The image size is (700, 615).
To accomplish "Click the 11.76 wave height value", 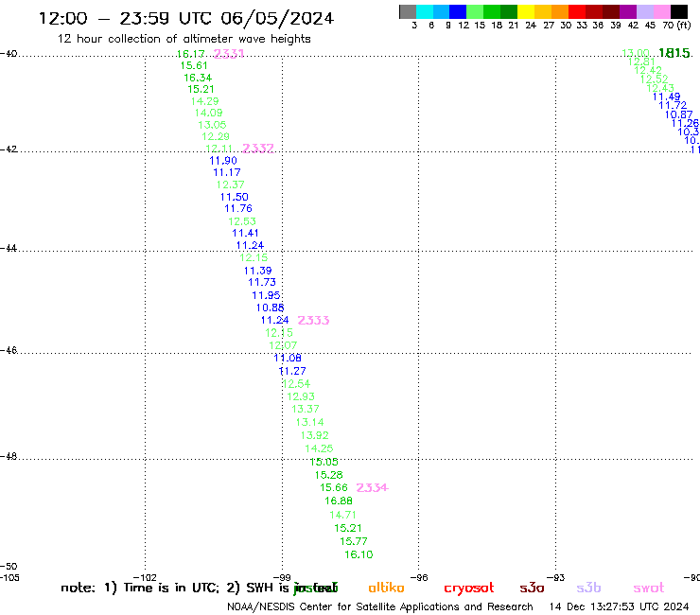I will pos(238,208).
